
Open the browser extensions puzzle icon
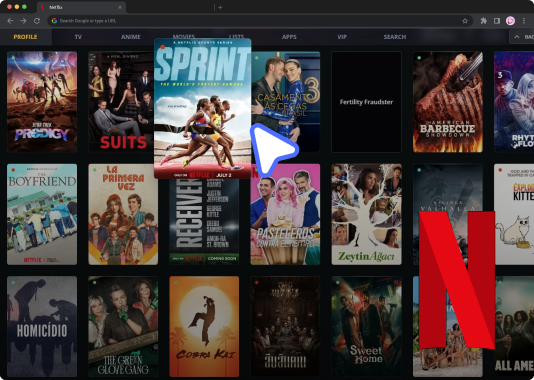pos(483,21)
